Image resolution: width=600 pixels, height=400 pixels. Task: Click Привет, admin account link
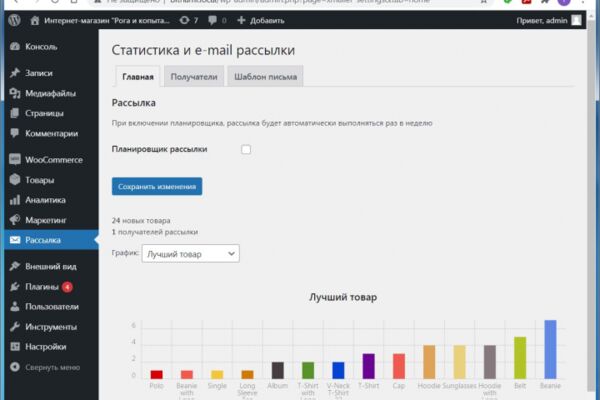(542, 21)
